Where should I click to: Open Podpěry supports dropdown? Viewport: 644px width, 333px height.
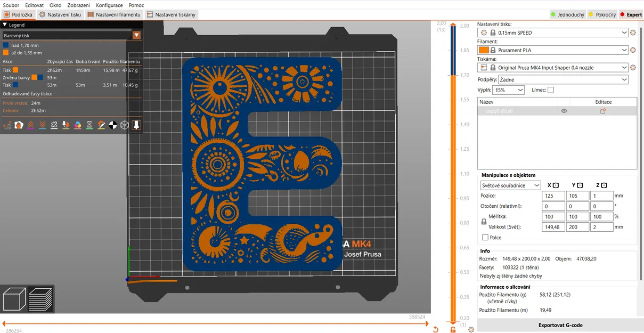coord(564,79)
